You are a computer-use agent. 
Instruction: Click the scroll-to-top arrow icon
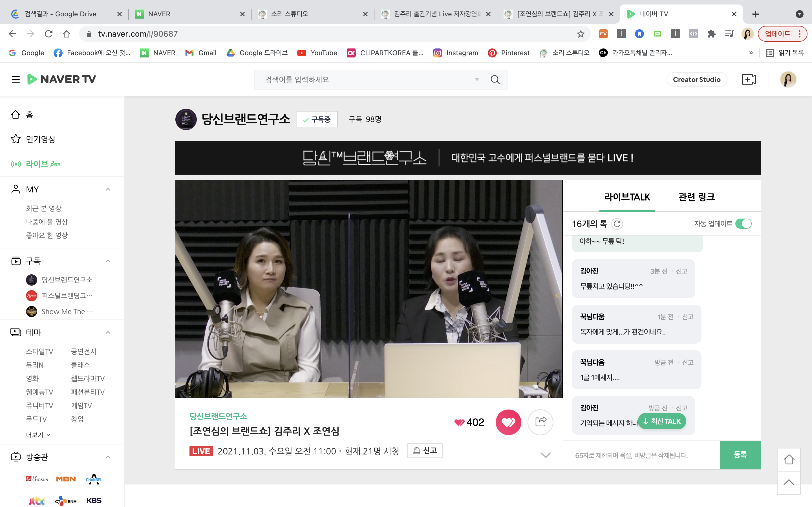tap(789, 482)
